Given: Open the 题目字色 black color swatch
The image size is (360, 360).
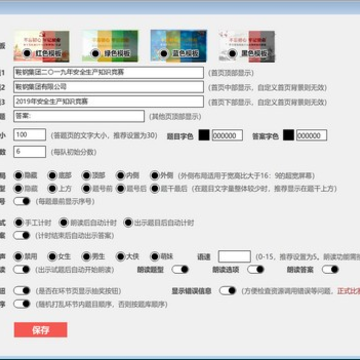Looking at the screenshot, I should point(204,135).
